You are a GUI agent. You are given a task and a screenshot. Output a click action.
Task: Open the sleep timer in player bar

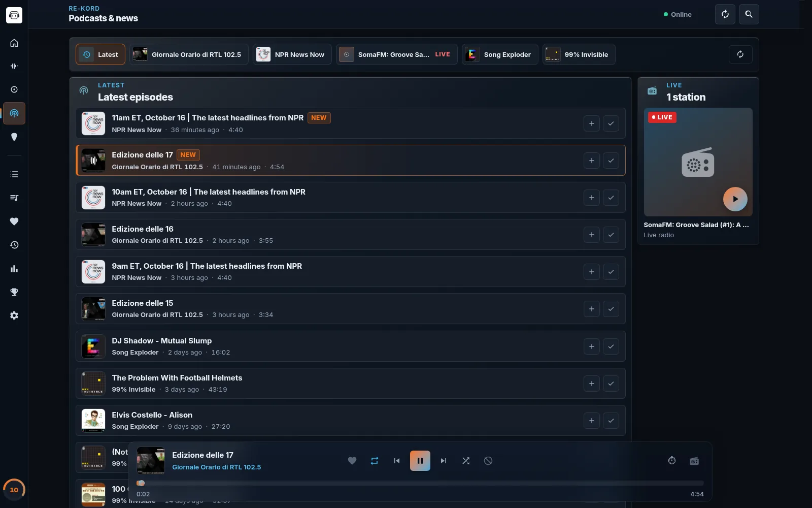pos(672,461)
